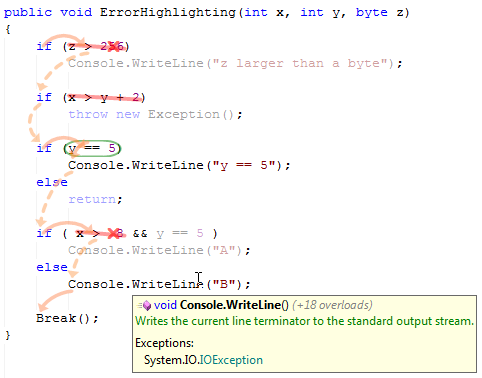482x378 pixels.
Task: Click the purple method icon in the tooltip
Action: click(146, 305)
